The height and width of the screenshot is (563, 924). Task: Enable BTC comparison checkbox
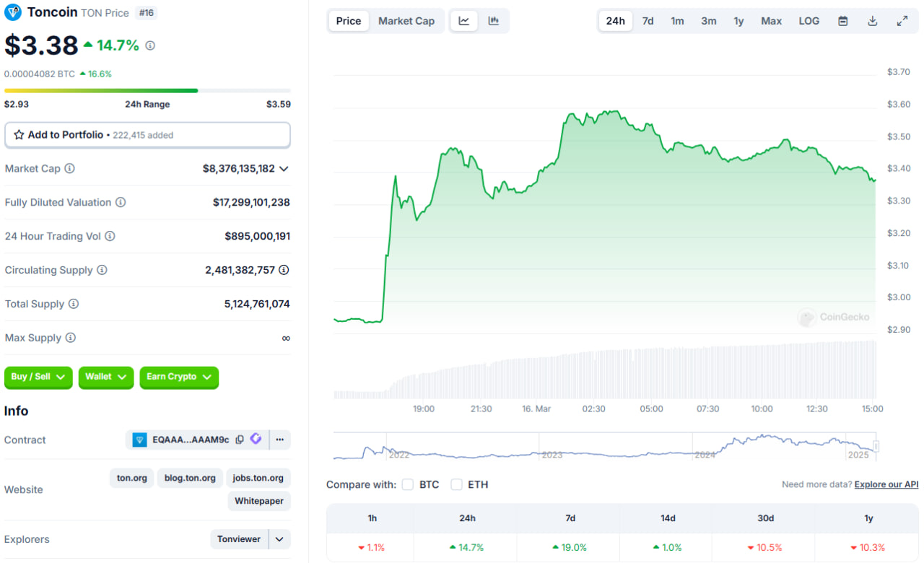point(408,484)
